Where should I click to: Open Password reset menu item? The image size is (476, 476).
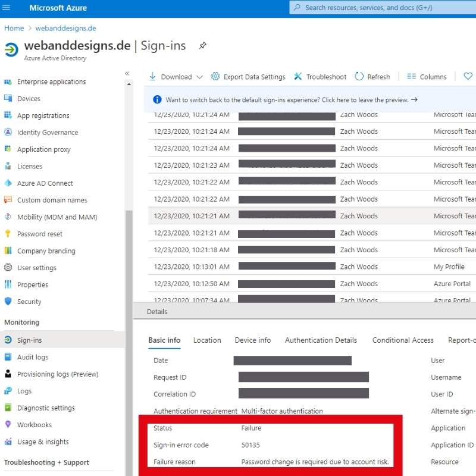40,234
